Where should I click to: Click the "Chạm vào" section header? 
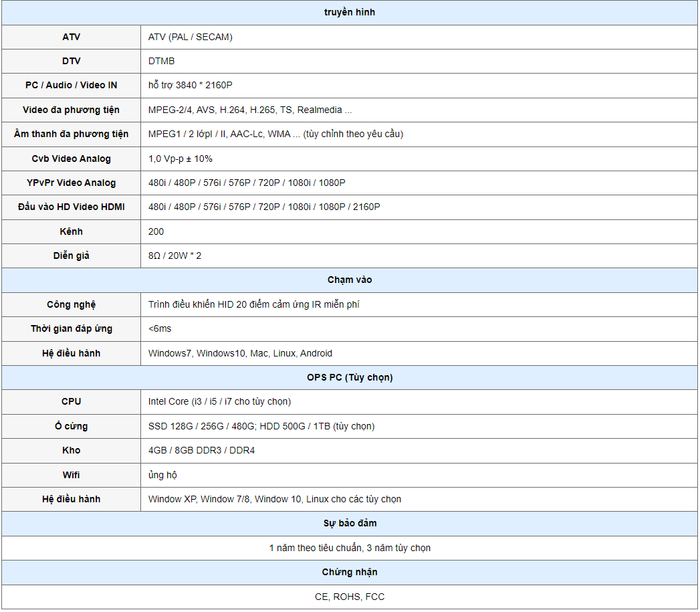(350, 280)
